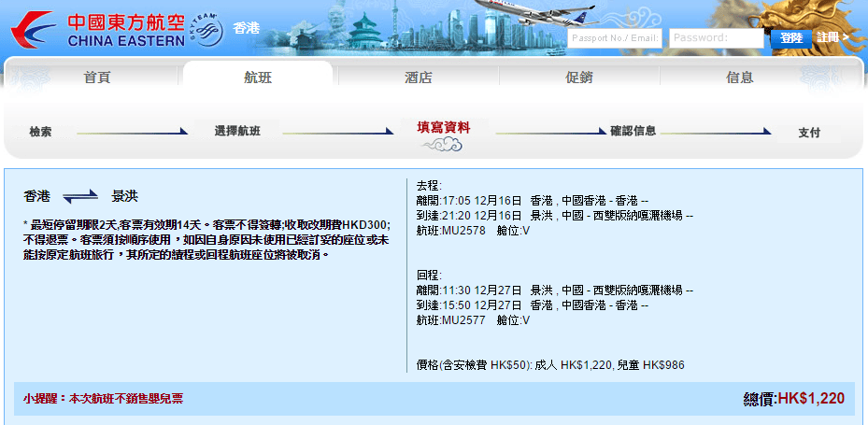Go to the 首頁 home tab
868x425 pixels.
[96, 78]
